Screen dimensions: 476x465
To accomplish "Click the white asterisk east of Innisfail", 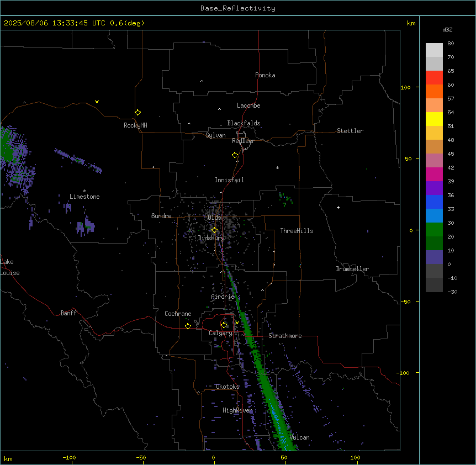I will [277, 167].
